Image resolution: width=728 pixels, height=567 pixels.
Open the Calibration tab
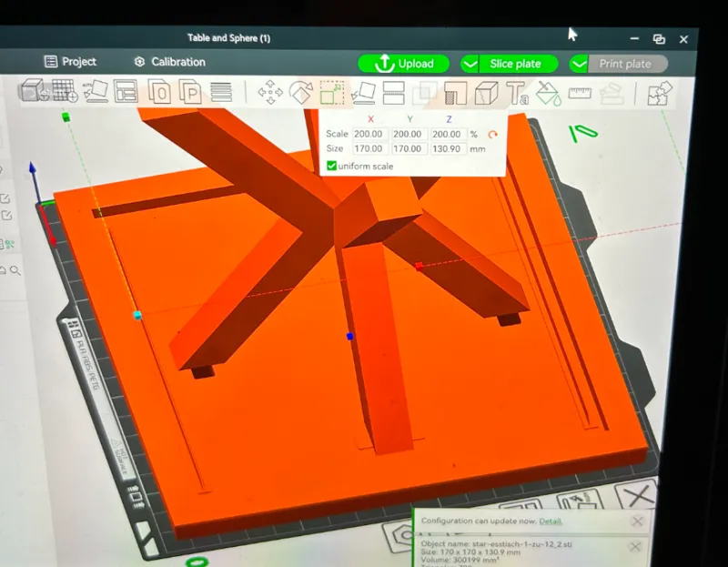click(x=170, y=62)
